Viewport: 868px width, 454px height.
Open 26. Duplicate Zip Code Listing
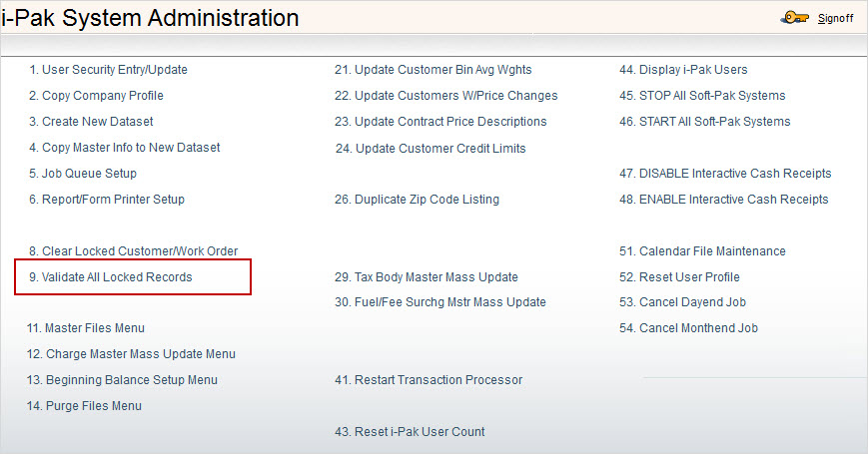point(417,200)
